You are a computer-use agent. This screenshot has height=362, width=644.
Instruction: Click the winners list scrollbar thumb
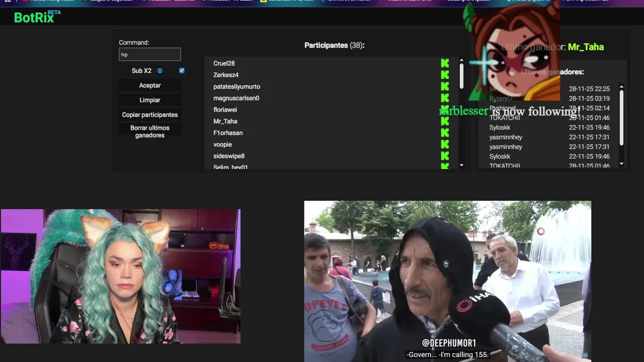pos(621,117)
